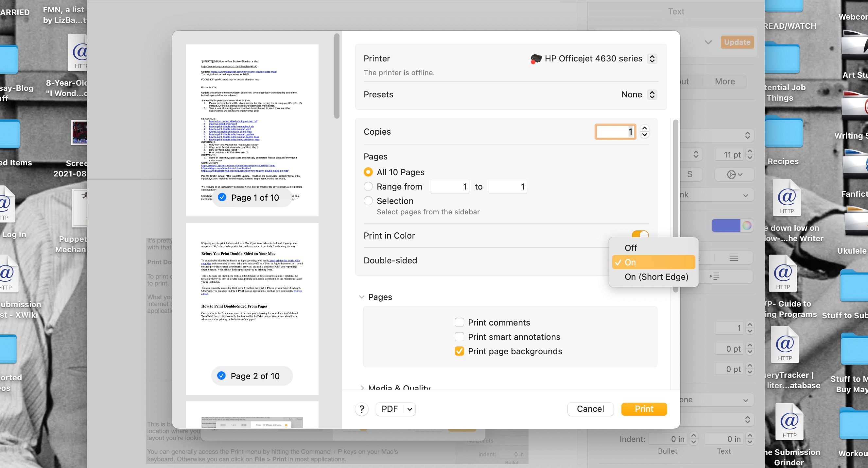This screenshot has width=868, height=468.
Task: Click the Copies decrement stepper arrow
Action: pos(645,135)
